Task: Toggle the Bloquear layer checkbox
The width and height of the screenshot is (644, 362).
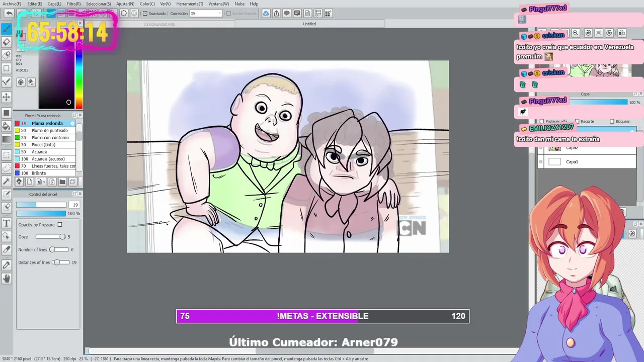Action: point(612,121)
